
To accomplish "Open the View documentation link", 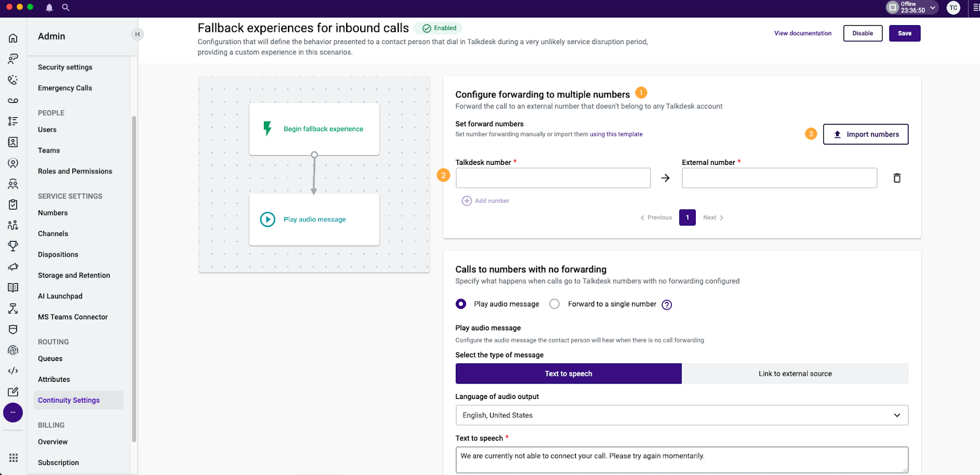I will click(802, 33).
